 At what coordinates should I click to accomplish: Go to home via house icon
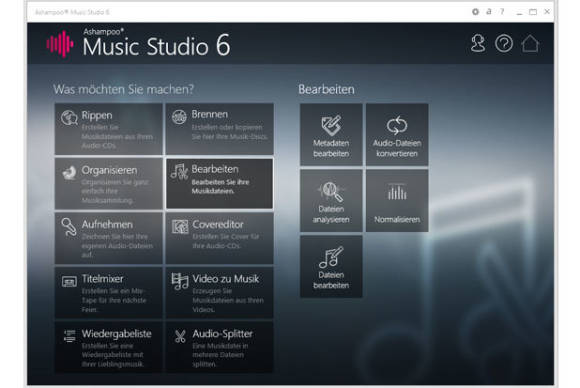click(x=530, y=44)
